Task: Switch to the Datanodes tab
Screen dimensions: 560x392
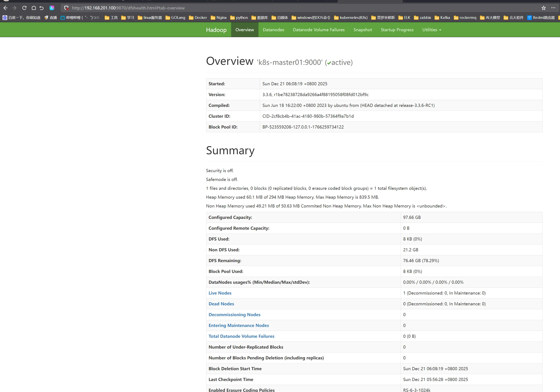Action: click(x=273, y=30)
